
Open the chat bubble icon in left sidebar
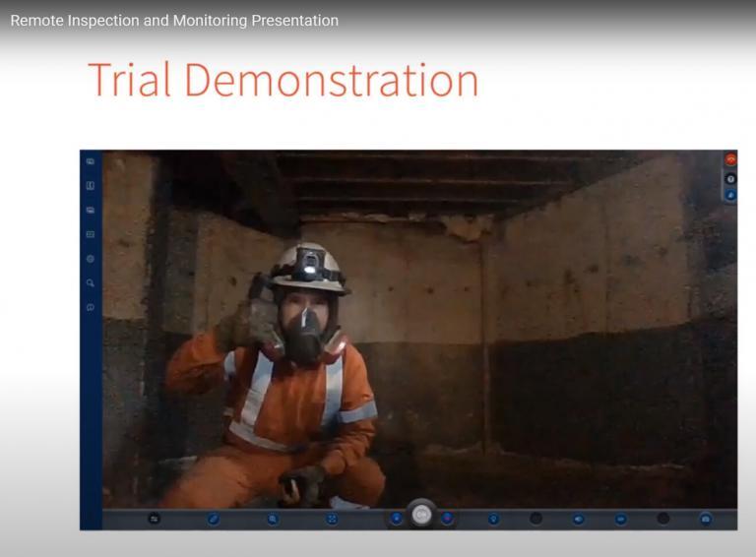point(91,307)
